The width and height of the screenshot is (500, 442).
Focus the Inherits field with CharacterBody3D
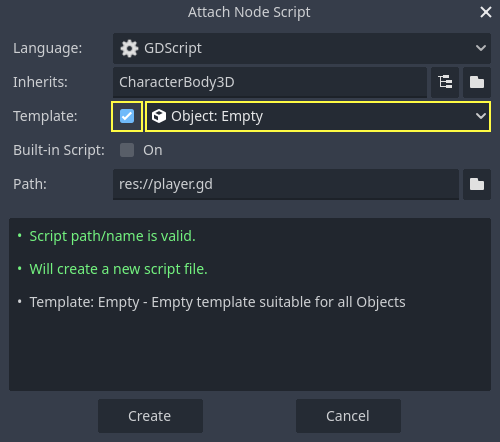[270, 82]
